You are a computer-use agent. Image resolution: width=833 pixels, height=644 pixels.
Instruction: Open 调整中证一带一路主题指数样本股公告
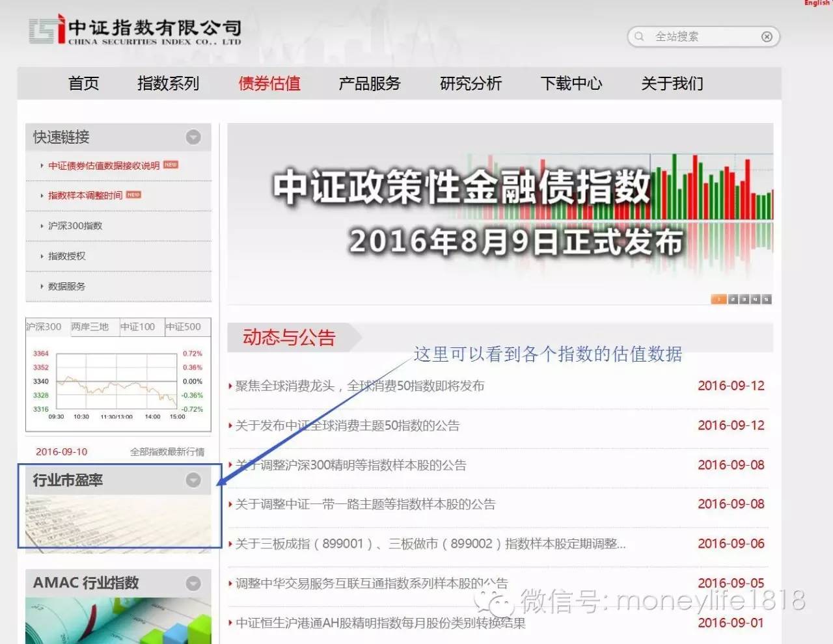click(x=365, y=504)
